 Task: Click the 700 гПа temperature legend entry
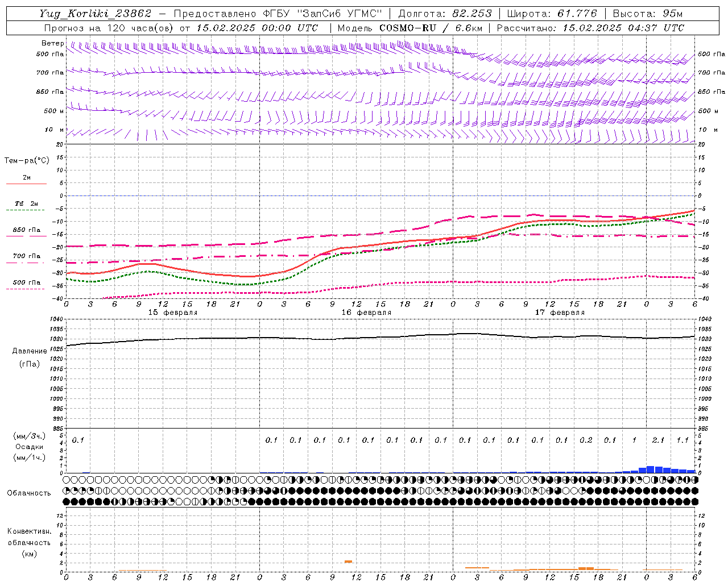click(x=27, y=256)
